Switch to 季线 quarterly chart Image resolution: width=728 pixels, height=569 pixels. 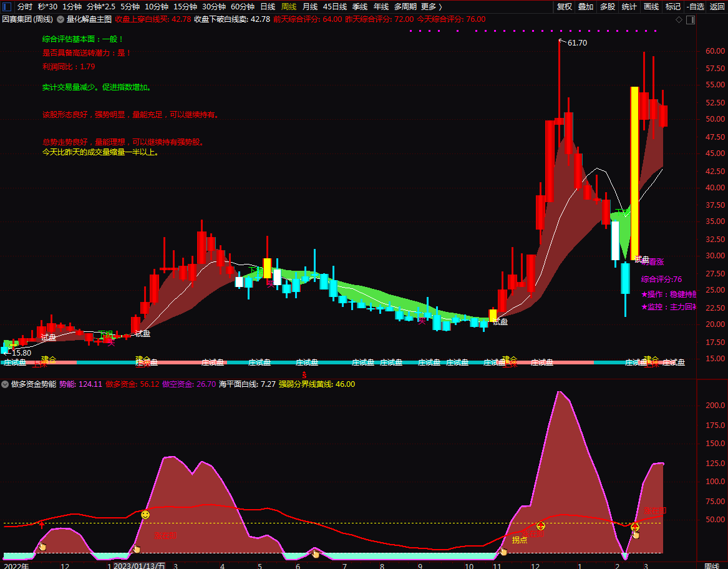coord(360,6)
